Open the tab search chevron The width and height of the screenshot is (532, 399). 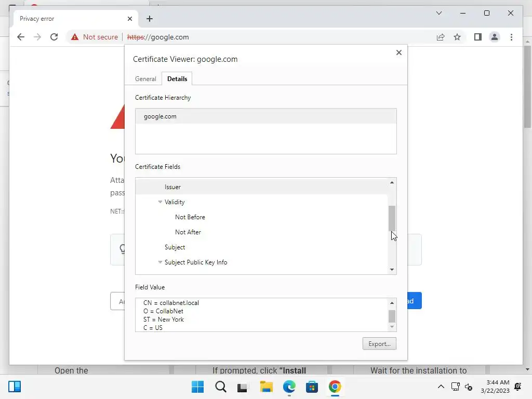pyautogui.click(x=439, y=13)
